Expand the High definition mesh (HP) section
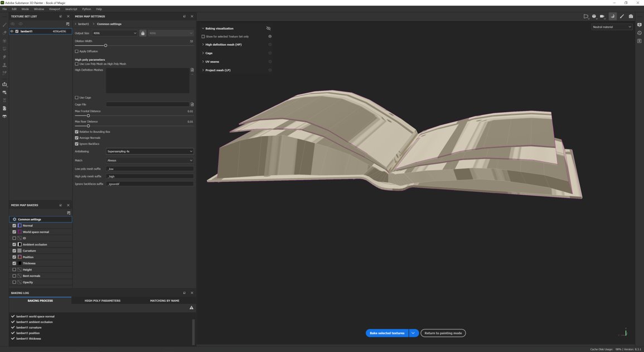This screenshot has height=352, width=644. pyautogui.click(x=223, y=45)
